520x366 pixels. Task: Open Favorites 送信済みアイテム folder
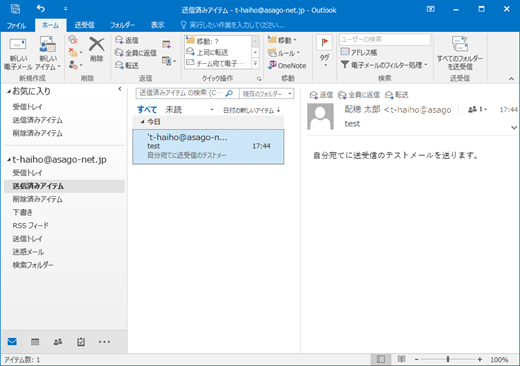[x=38, y=120]
